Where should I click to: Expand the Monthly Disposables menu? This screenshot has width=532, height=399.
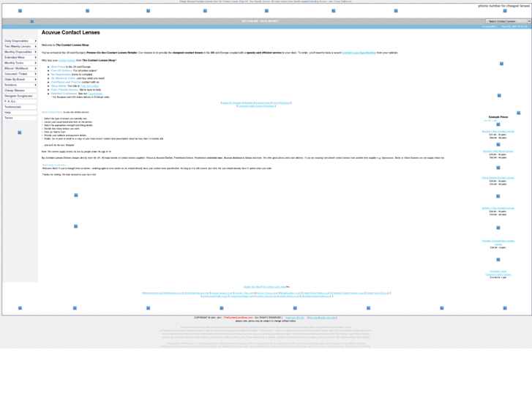click(x=20, y=52)
